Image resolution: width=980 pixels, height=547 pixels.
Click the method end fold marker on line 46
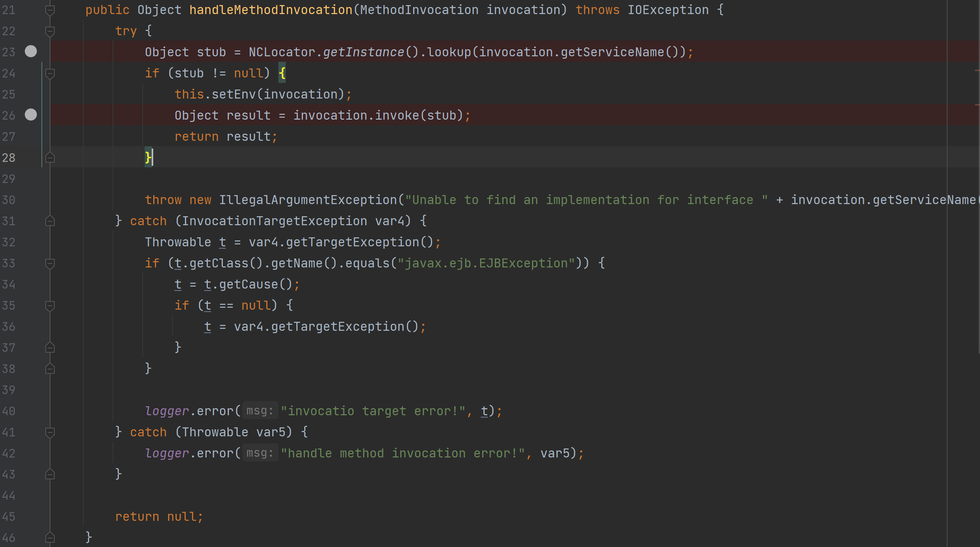[x=50, y=538]
